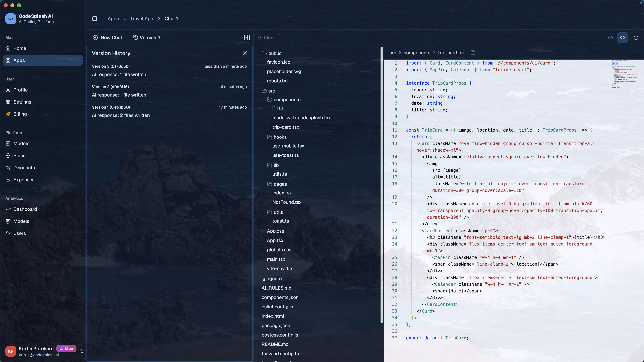Save trip-card.tsx with the save icon

click(473, 53)
